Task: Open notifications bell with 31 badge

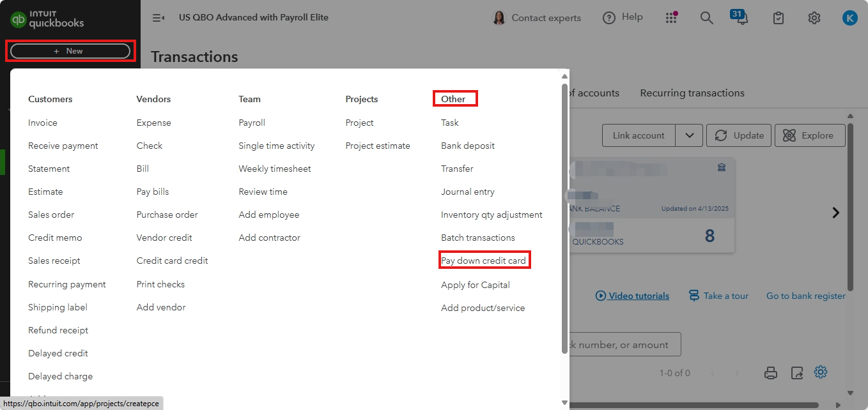Action: pos(741,17)
